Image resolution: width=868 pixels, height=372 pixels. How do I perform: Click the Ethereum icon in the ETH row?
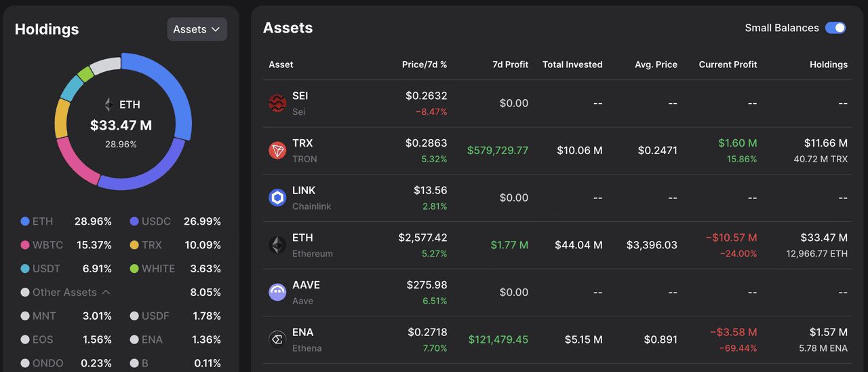[x=277, y=245]
